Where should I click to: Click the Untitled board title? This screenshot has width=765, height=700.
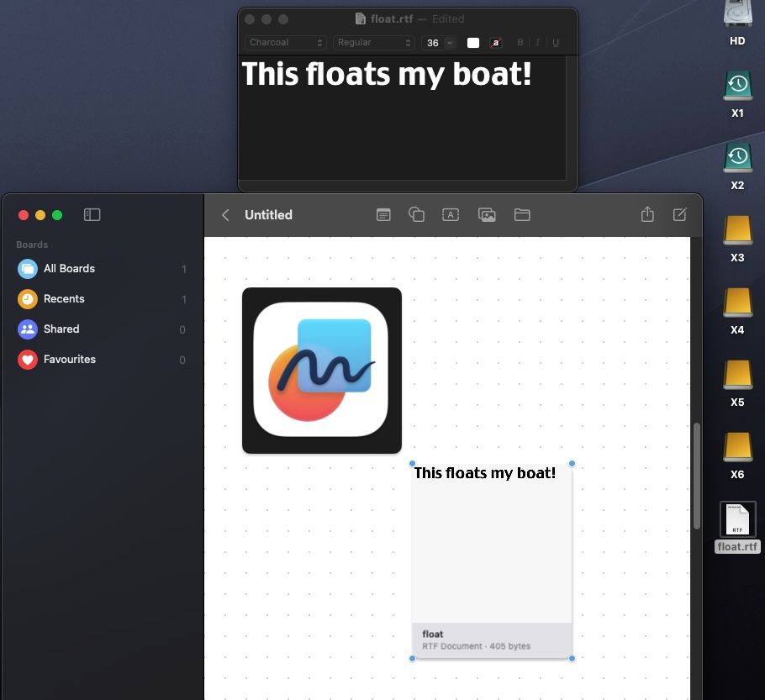click(268, 215)
